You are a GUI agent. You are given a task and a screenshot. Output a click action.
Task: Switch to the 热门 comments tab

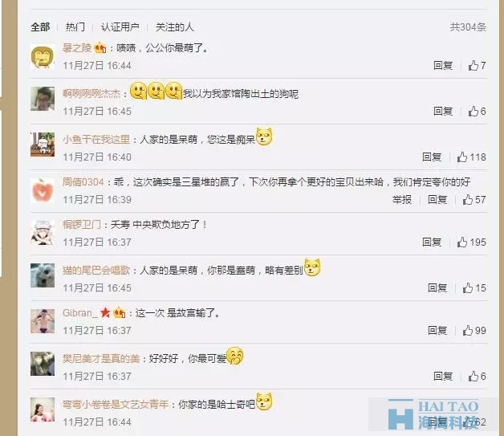pyautogui.click(x=75, y=27)
